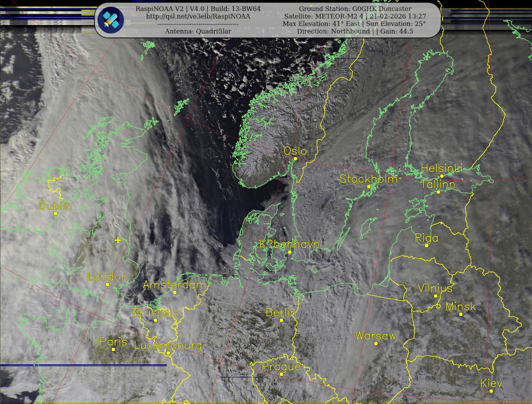Screen dimensions: 532x404
Task: Click the Stockholm city marker dot
Action: 369,187
